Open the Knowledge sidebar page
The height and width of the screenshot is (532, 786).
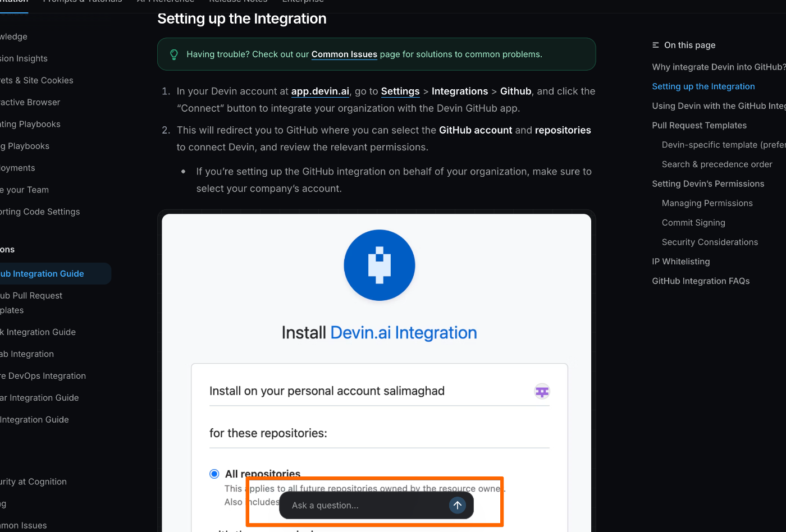pos(13,36)
